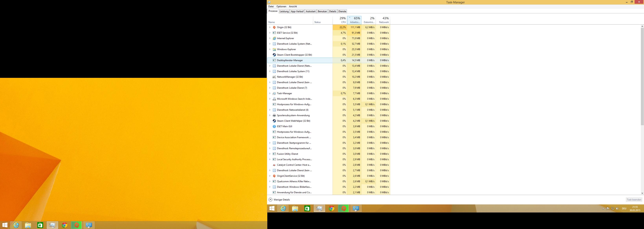
Task: Open the Optionen menu
Action: pos(281,6)
